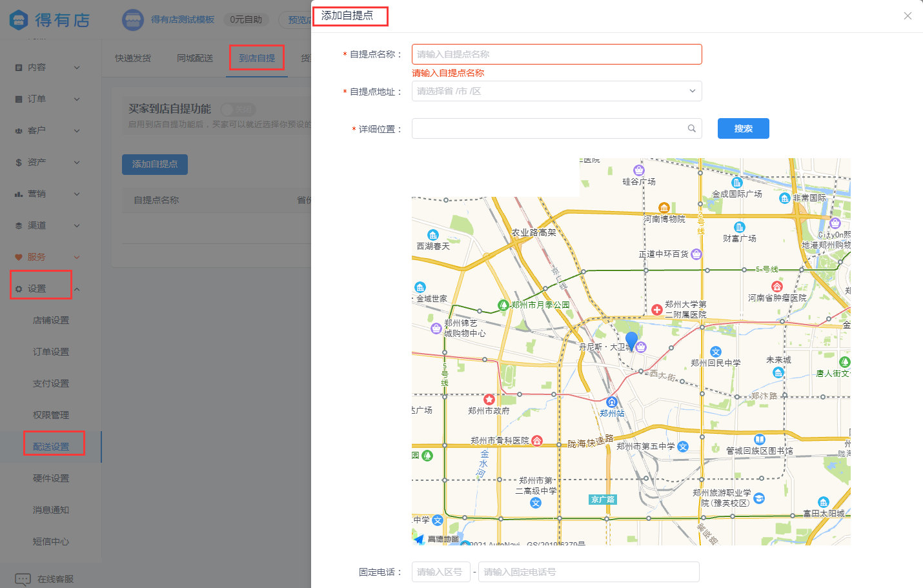Image resolution: width=923 pixels, height=588 pixels.
Task: Open 短信中心 in settings submenu
Action: (x=51, y=542)
